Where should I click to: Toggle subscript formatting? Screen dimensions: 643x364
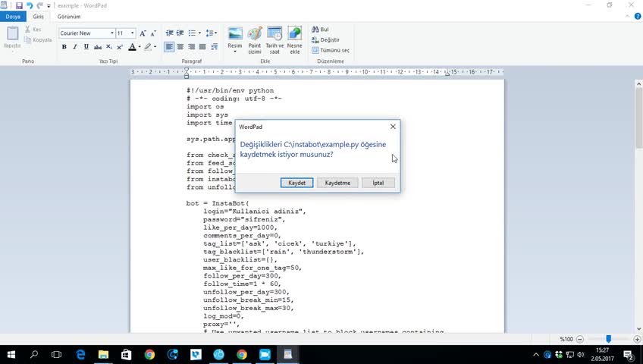[x=108, y=47]
